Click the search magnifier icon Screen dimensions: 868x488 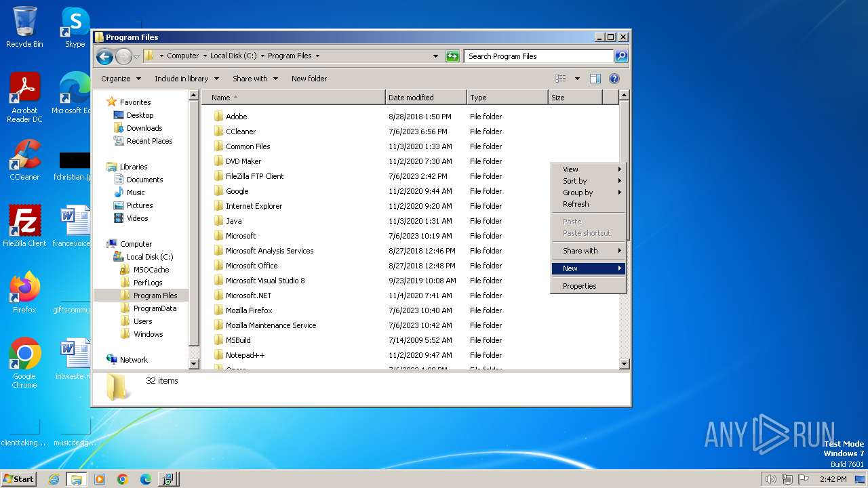(620, 56)
